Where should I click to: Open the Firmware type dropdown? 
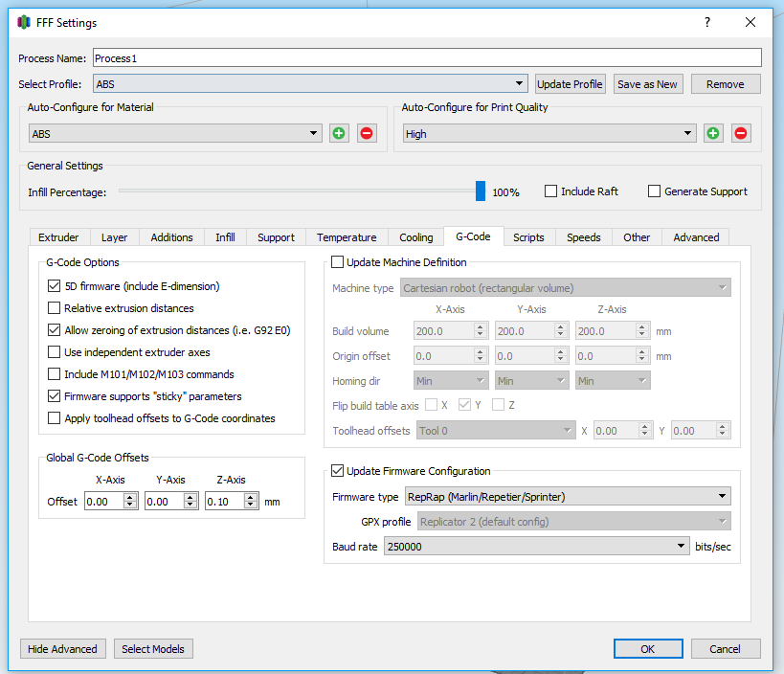[568, 497]
